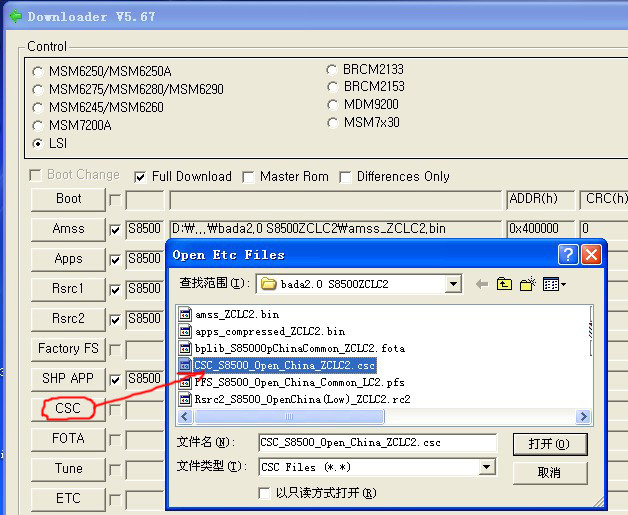
Task: Enable the Master Rom checkbox
Action: click(x=248, y=177)
